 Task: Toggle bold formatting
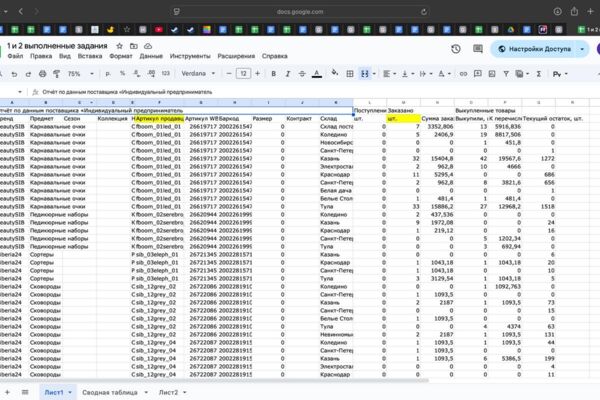[x=274, y=73]
